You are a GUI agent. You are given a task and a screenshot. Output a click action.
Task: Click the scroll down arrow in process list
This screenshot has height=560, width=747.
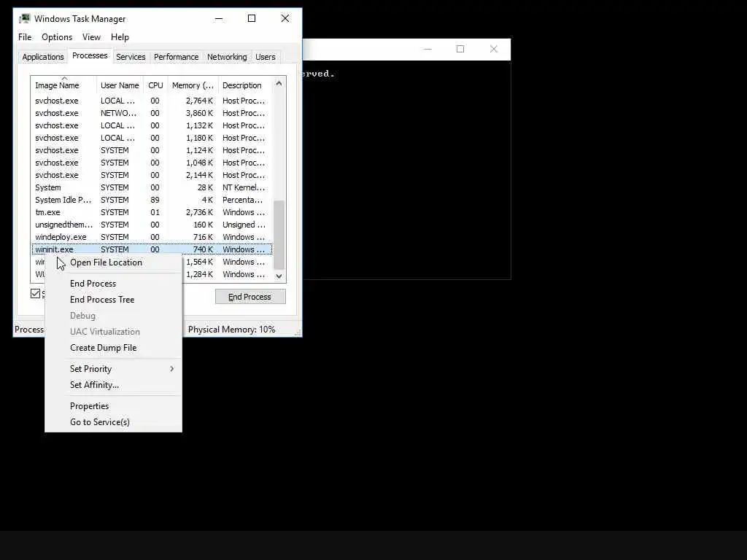click(279, 276)
